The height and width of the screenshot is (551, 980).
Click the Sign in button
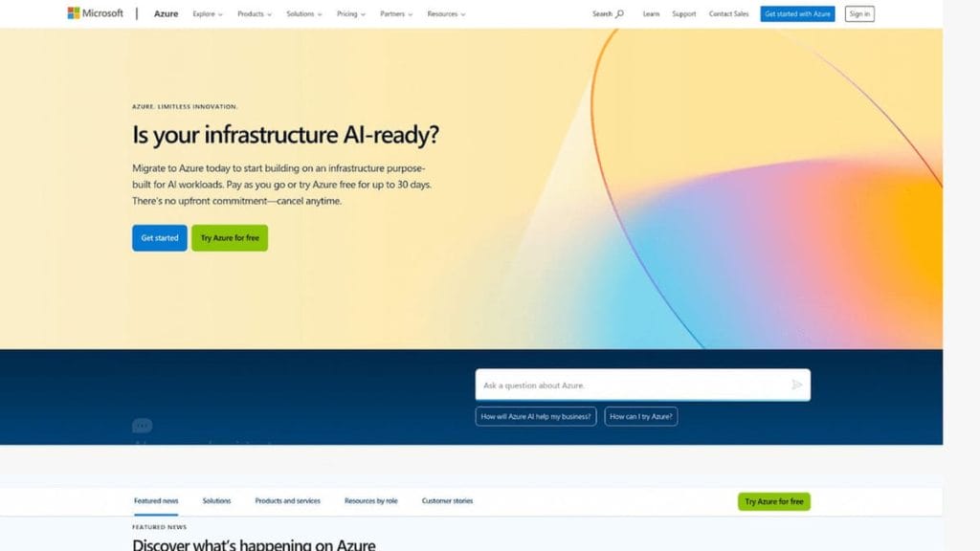coord(859,13)
